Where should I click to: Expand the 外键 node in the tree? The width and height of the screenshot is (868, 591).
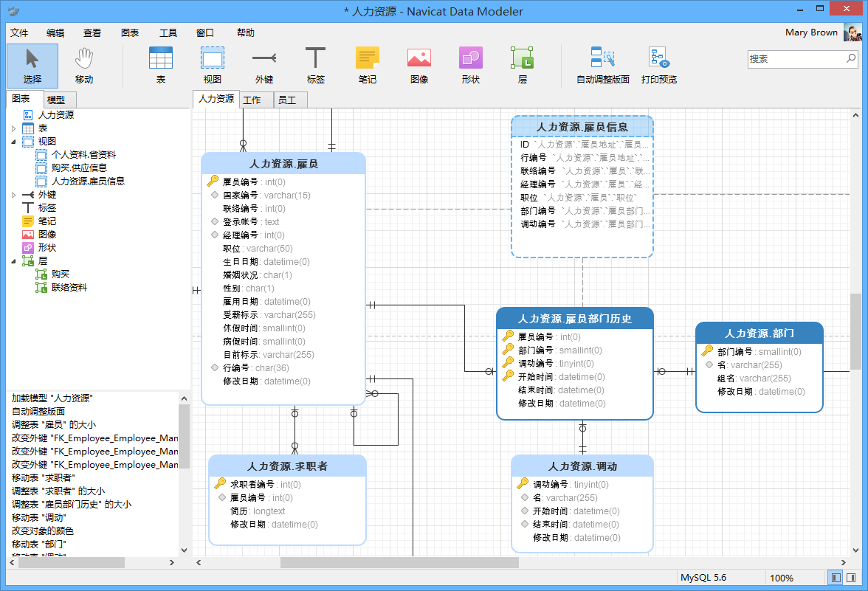coord(14,195)
